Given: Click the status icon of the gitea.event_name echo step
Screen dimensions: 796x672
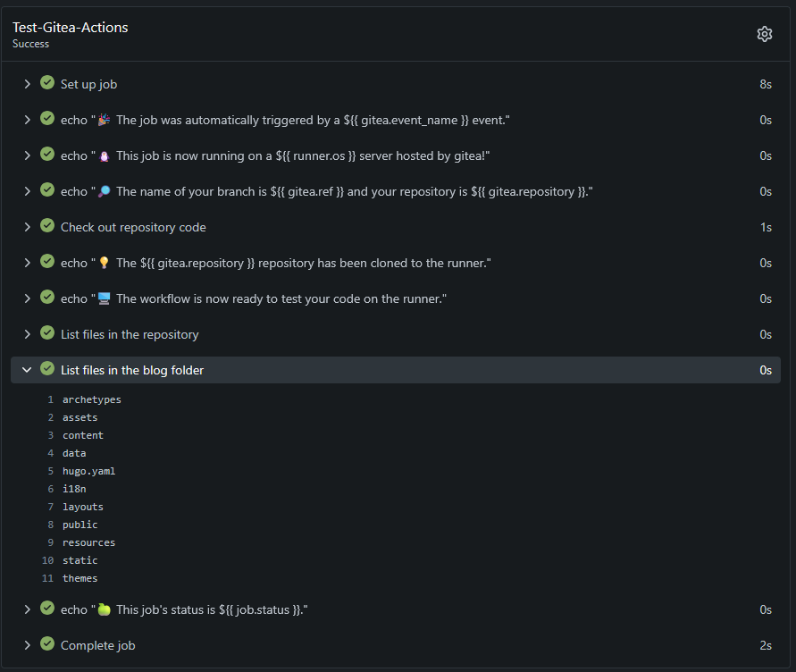Looking at the screenshot, I should click(47, 119).
